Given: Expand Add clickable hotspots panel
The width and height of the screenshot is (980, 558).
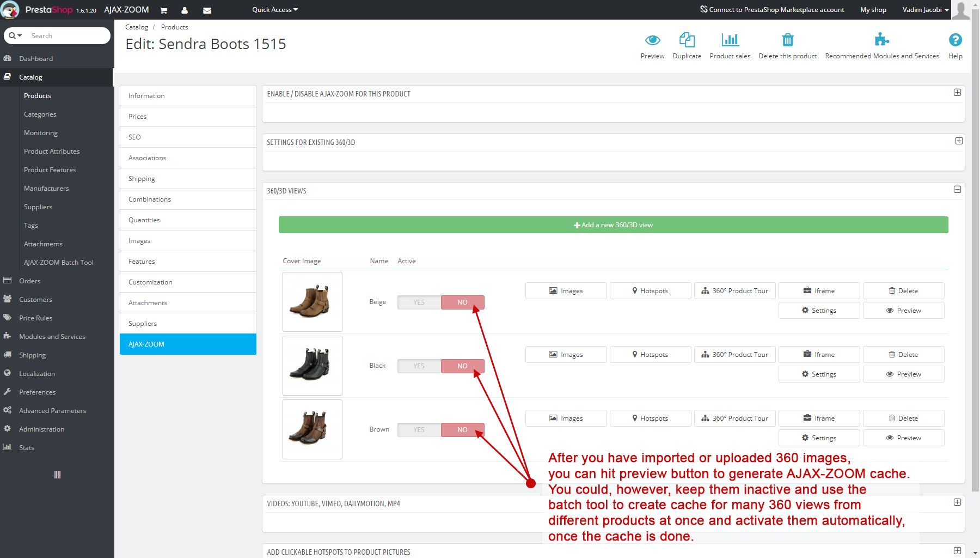Looking at the screenshot, I should [957, 551].
